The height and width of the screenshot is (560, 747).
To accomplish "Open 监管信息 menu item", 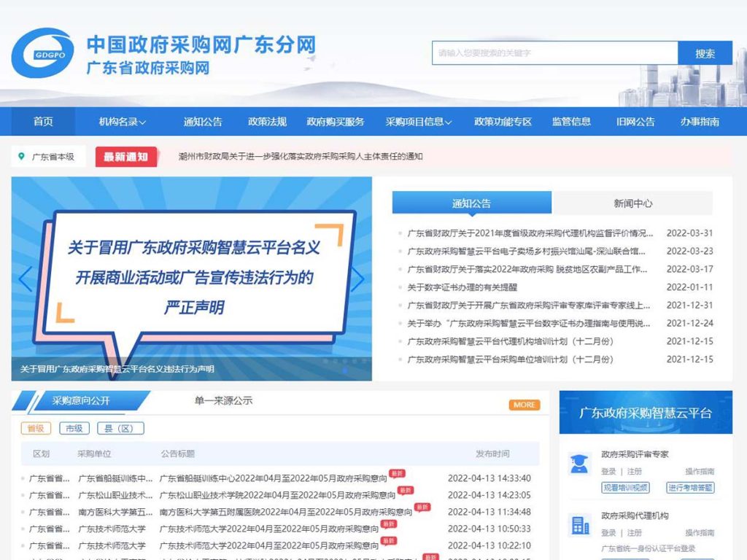I will tap(571, 122).
